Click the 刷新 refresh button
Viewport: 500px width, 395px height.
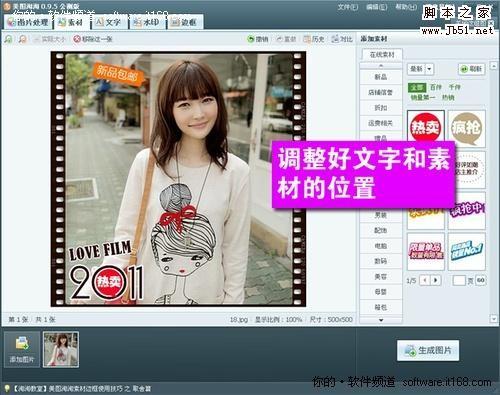[472, 69]
